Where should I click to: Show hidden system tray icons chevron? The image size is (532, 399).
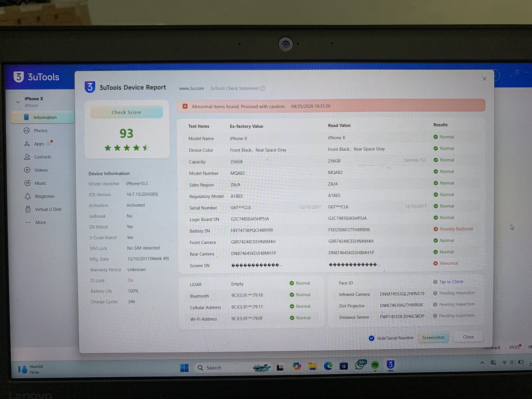coord(482,363)
